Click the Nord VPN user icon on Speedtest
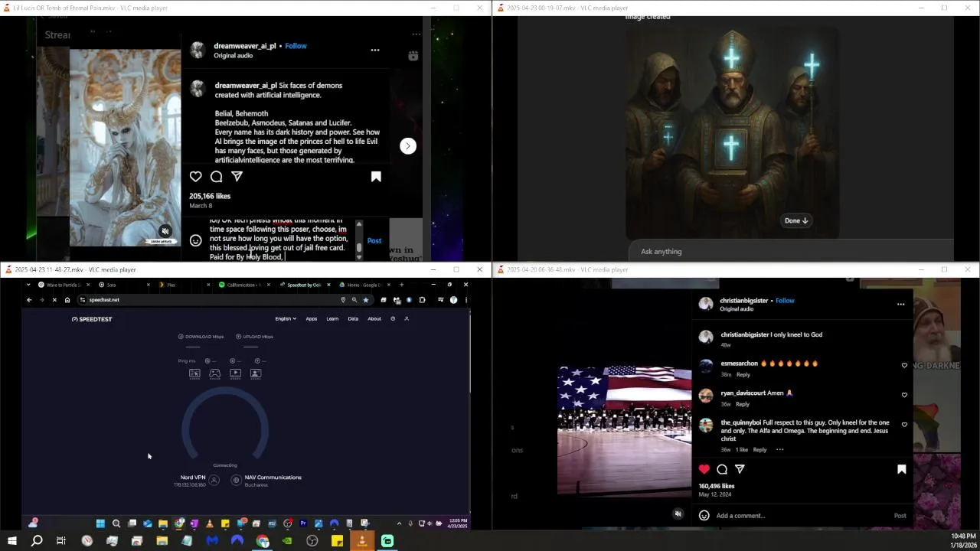The image size is (980, 551). (214, 481)
